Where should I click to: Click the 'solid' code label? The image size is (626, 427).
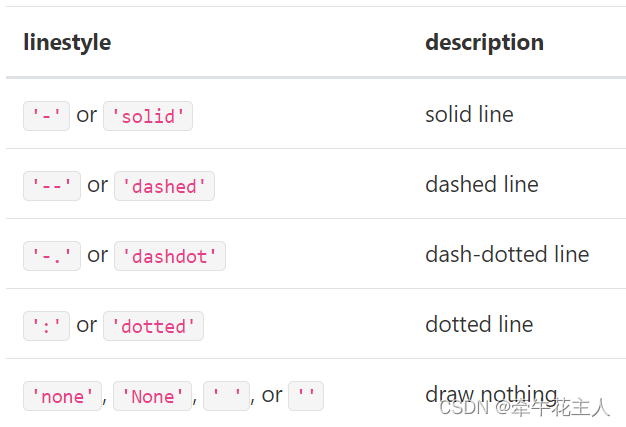[x=148, y=116]
